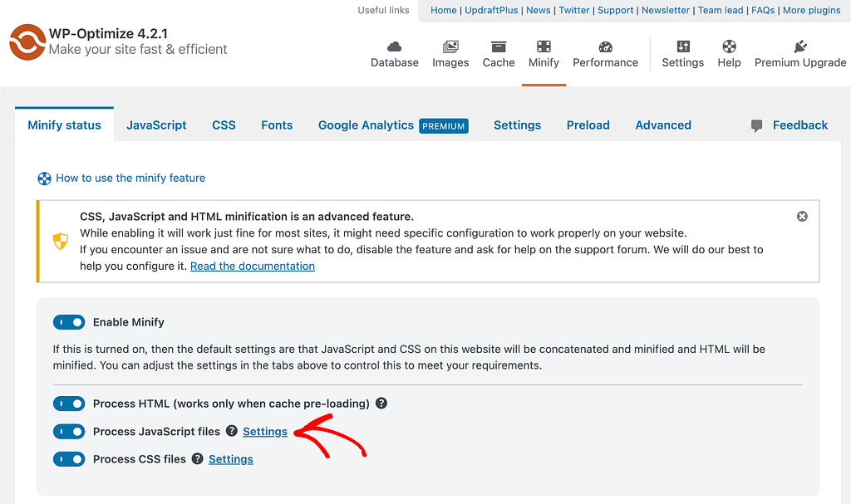Click help icon next to Process JavaScript files

coord(232,431)
